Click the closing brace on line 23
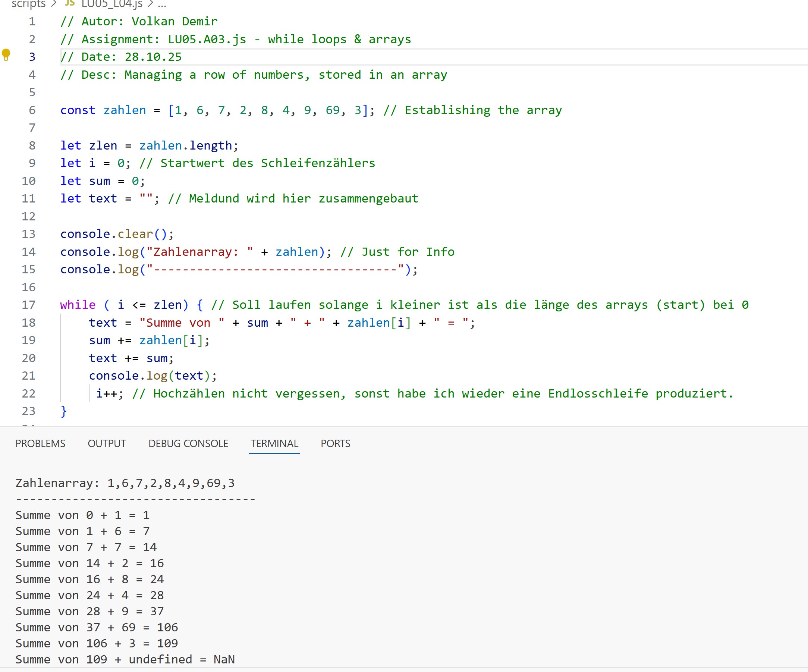Screen dimensions: 808x672 [64, 411]
